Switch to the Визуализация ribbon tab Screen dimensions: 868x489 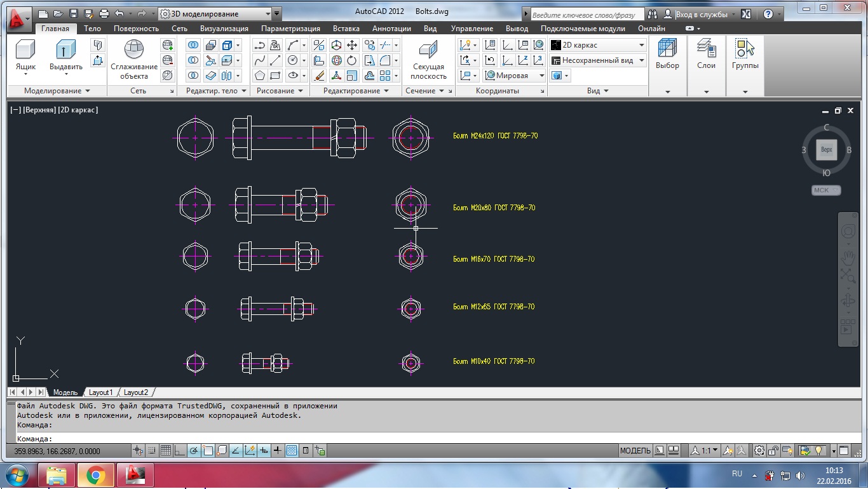pyautogui.click(x=224, y=29)
